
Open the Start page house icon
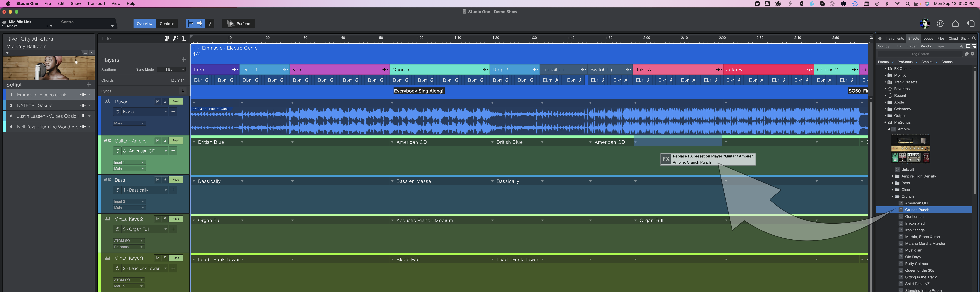click(955, 24)
